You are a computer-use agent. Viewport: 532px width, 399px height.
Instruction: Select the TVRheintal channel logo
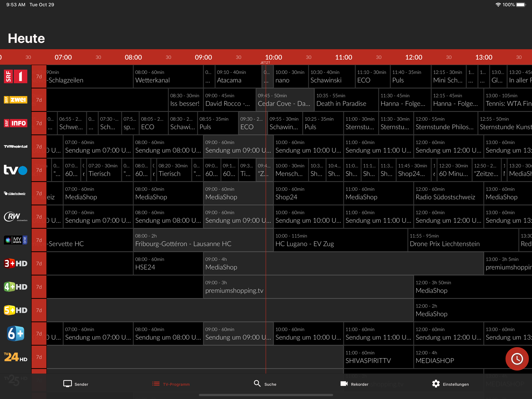(16, 147)
